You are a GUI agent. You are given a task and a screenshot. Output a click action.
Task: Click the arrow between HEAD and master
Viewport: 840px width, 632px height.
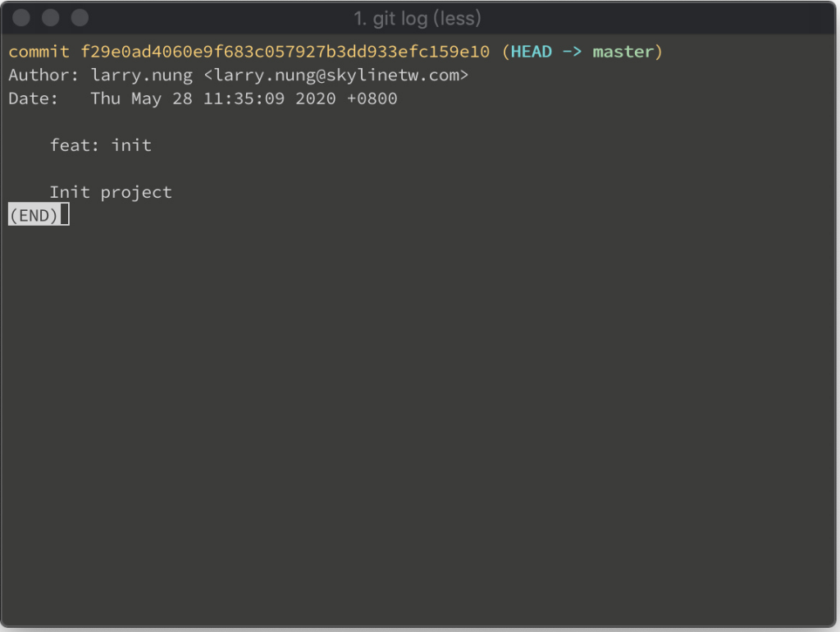572,52
